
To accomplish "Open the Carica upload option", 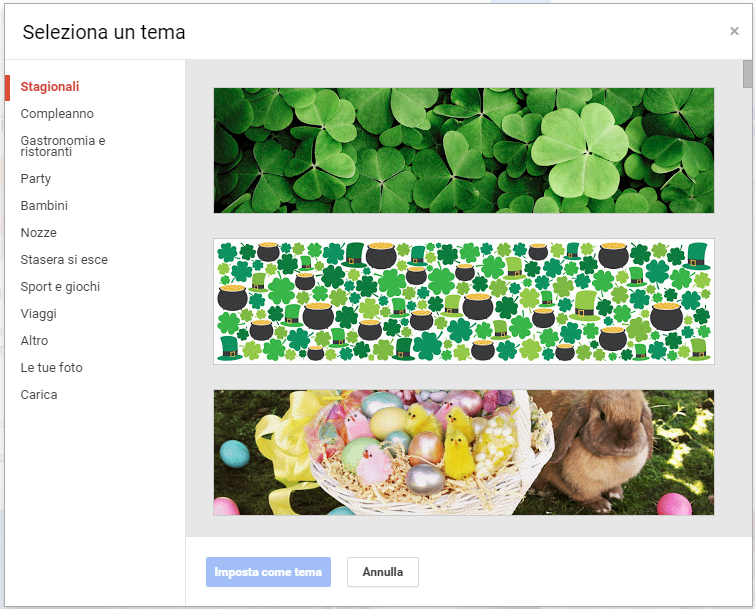I will tap(39, 394).
